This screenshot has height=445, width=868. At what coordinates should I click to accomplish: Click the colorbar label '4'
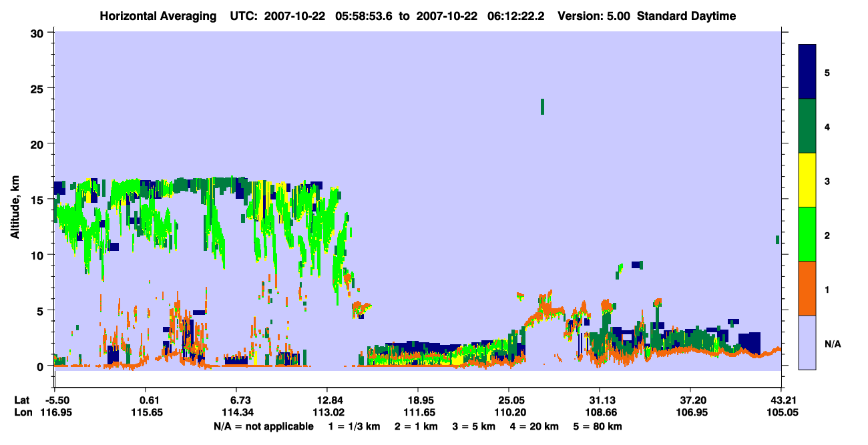point(827,127)
